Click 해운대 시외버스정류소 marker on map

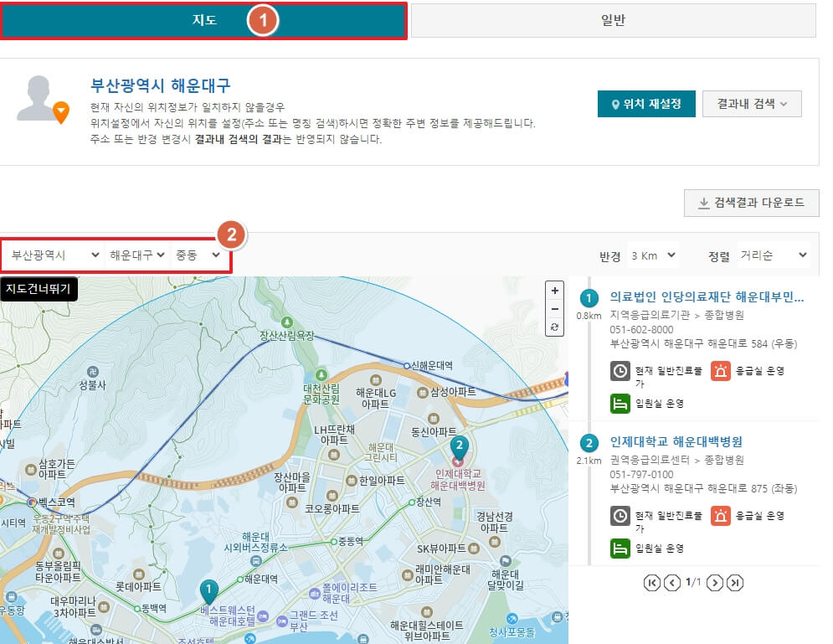click(255, 549)
